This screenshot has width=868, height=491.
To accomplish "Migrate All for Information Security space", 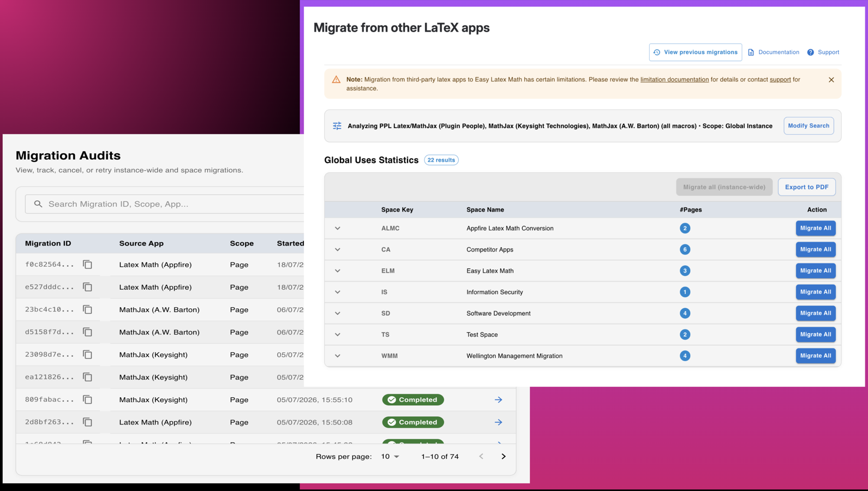I will pos(816,292).
